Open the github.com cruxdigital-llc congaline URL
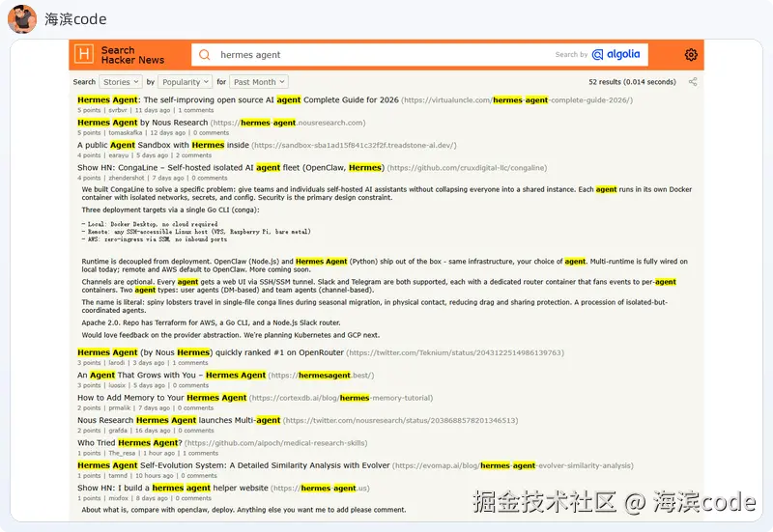 tap(467, 168)
